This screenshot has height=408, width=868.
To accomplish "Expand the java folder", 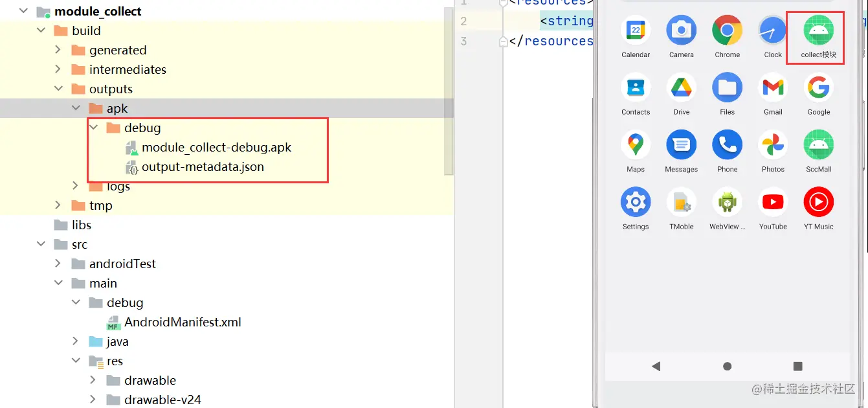I will pos(76,342).
